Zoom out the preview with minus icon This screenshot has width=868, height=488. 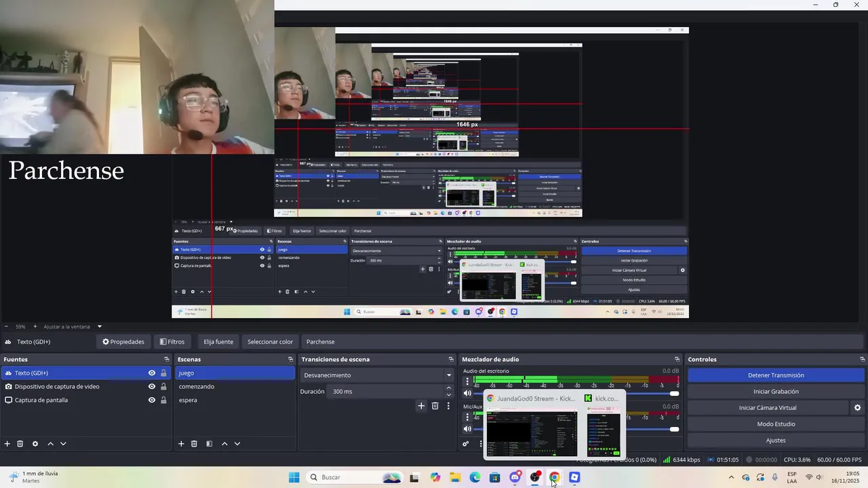(x=6, y=327)
